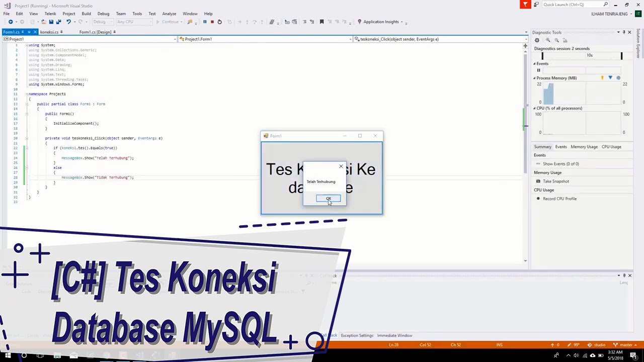This screenshot has height=362, width=644.
Task: Click the master branch indicator in status bar
Action: 624,345
